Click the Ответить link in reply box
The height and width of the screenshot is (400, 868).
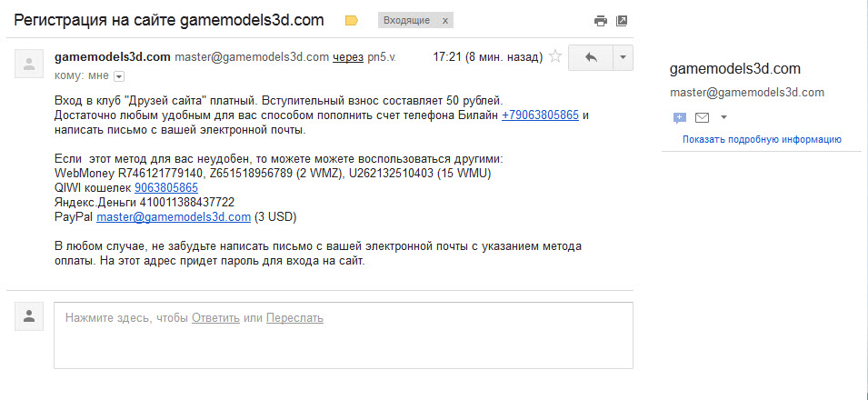point(216,318)
